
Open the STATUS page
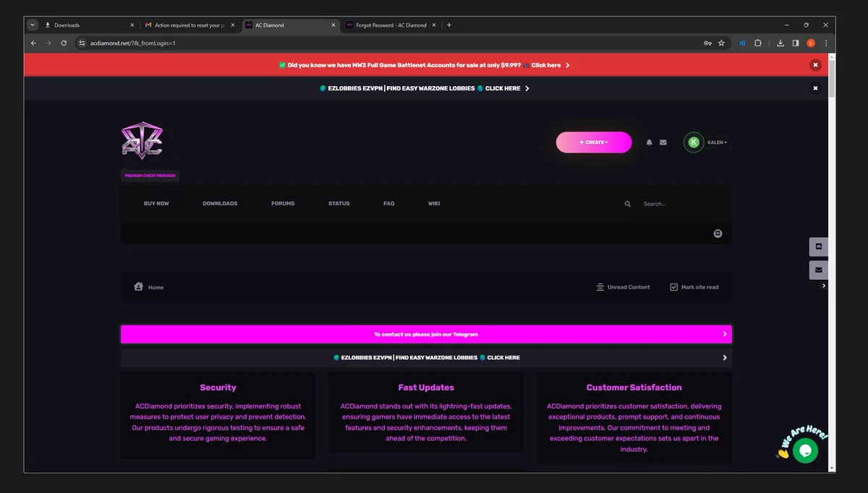tap(339, 204)
